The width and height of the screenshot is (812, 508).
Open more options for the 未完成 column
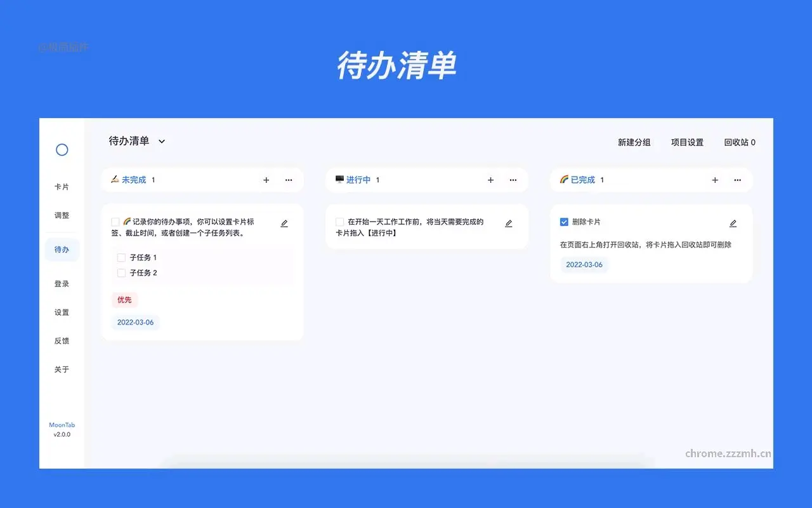(x=289, y=180)
